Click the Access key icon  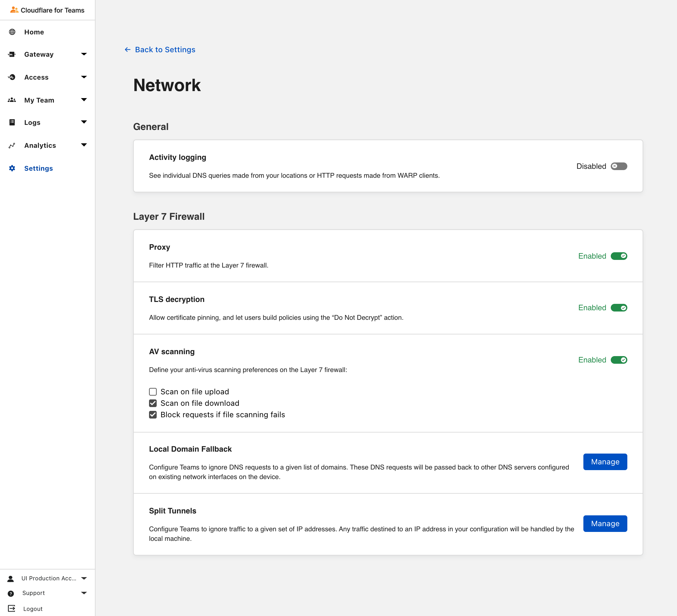point(12,77)
